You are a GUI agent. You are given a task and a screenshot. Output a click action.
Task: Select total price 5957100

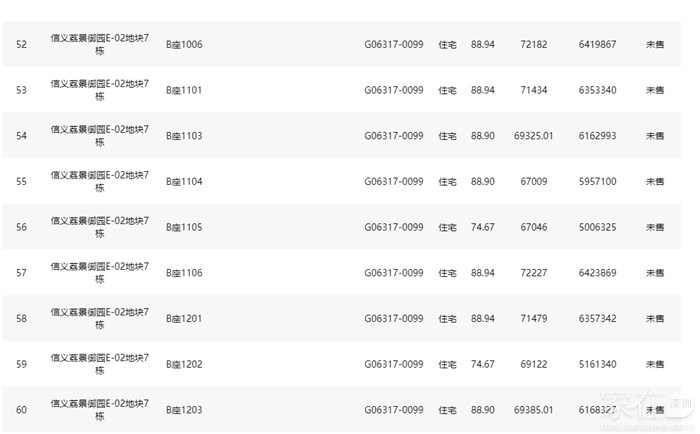[x=597, y=182]
